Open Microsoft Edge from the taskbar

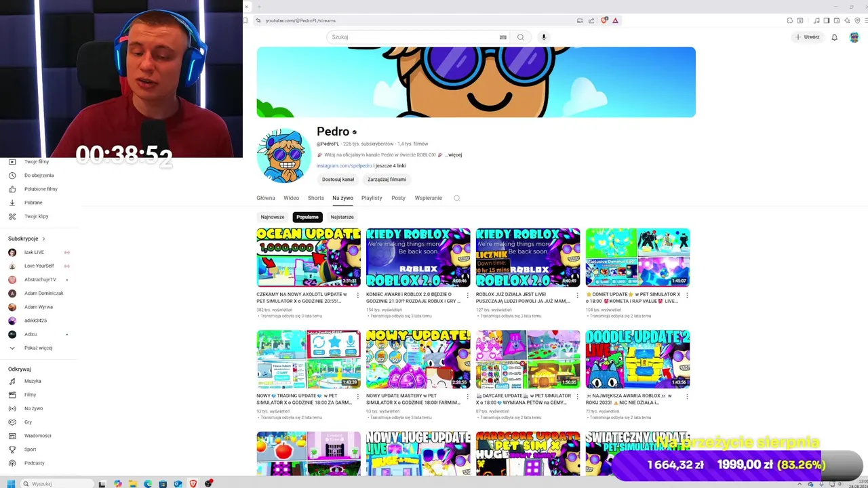148,483
